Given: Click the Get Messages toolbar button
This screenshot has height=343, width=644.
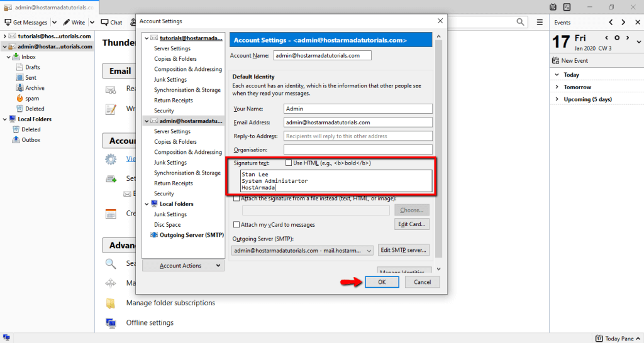Looking at the screenshot, I should (26, 23).
